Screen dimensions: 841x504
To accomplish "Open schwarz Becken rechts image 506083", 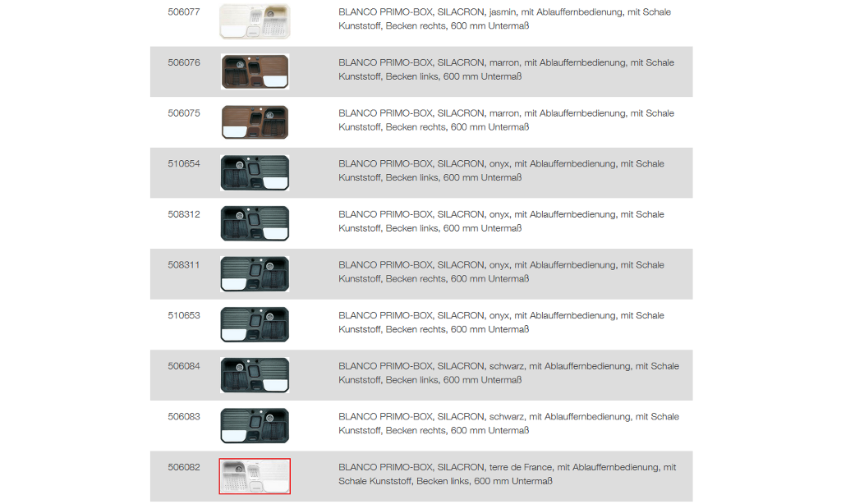I will pyautogui.click(x=255, y=426).
